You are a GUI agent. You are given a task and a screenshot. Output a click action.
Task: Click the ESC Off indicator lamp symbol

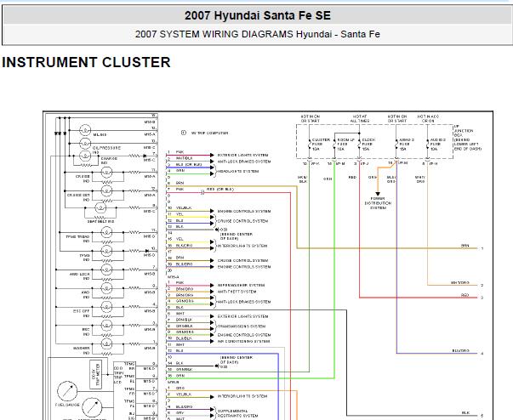(106, 307)
